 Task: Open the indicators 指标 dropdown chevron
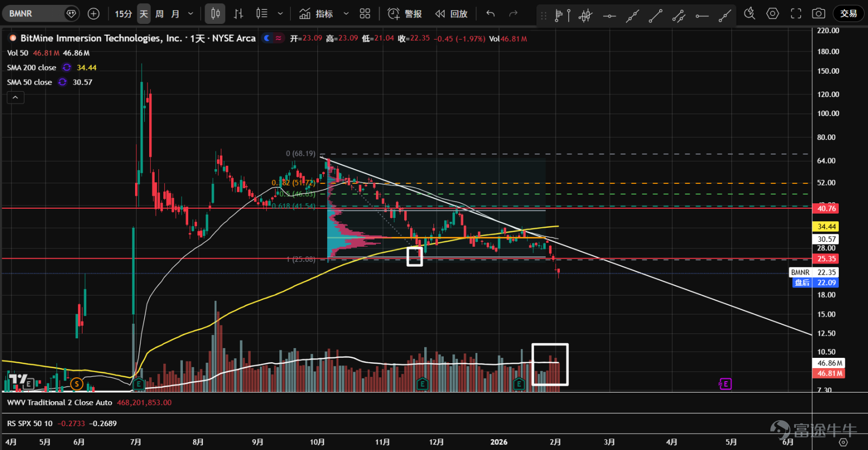coord(346,14)
